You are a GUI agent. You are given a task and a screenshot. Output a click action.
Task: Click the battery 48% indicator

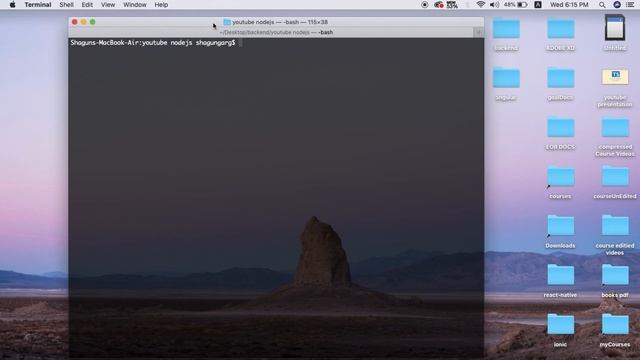coord(515,5)
